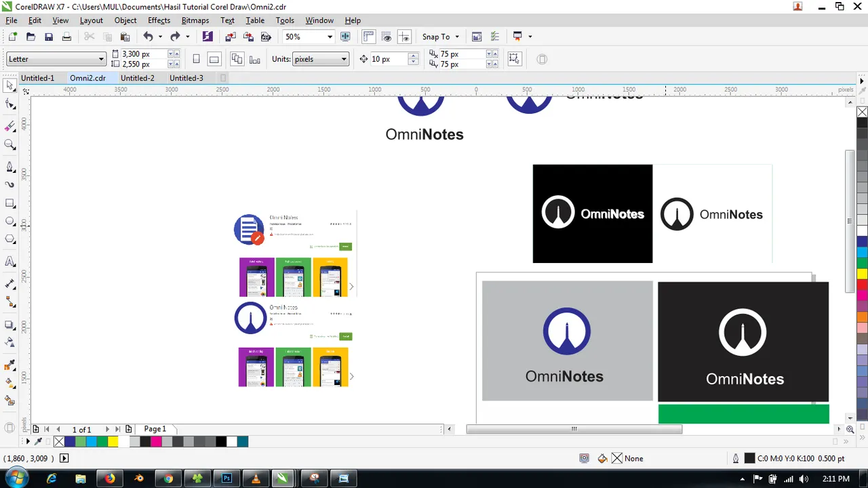Image resolution: width=868 pixels, height=488 pixels.
Task: Switch to the Untitled-3 document tab
Action: (x=186, y=78)
